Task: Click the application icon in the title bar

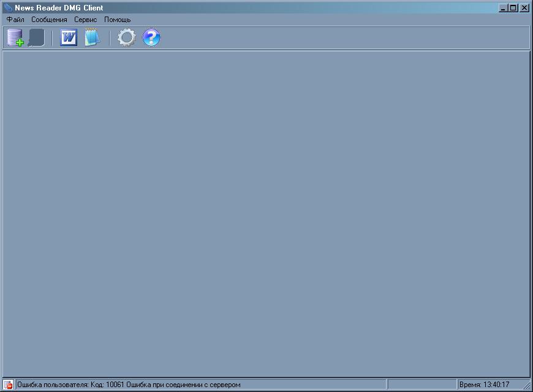Action: click(8, 8)
